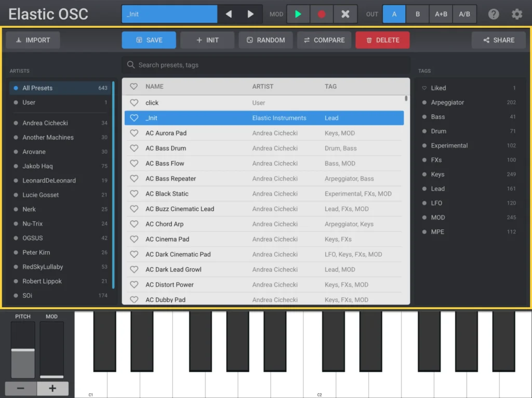Click the preset list scrollbar
Image resolution: width=532 pixels, height=398 pixels.
(406, 98)
